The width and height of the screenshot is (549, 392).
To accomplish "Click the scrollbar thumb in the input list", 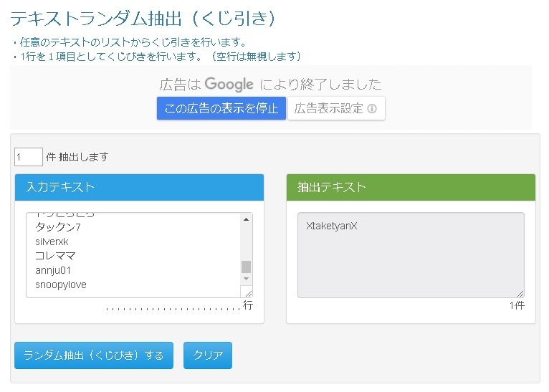I will (247, 267).
